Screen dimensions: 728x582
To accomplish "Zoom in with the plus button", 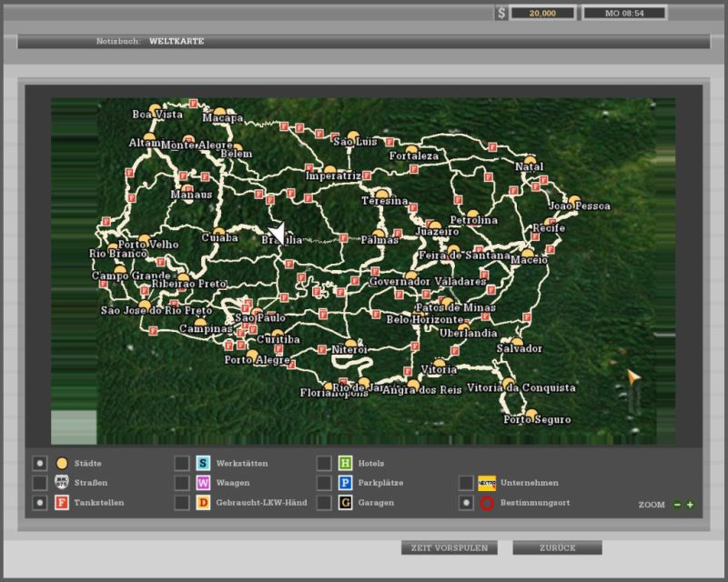I will 690,505.
